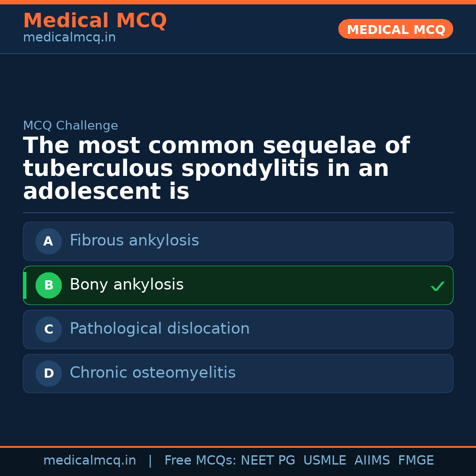Open the medicalmcq.in footer link
Viewport: 476px width, 476px height.
click(89, 461)
